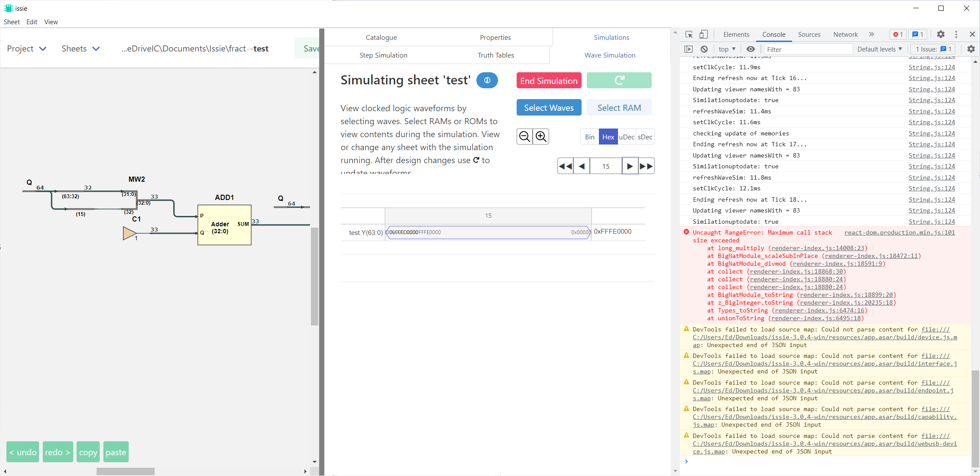Open the Edit menu

point(31,22)
